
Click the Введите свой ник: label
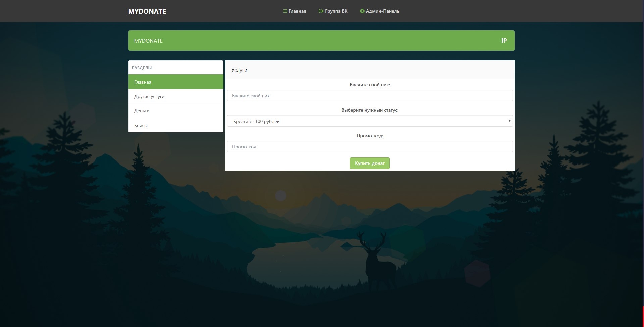(370, 85)
